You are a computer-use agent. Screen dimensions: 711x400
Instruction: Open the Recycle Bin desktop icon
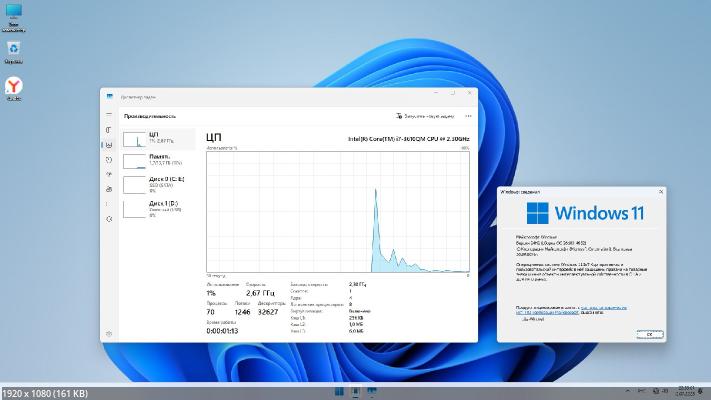click(x=14, y=53)
